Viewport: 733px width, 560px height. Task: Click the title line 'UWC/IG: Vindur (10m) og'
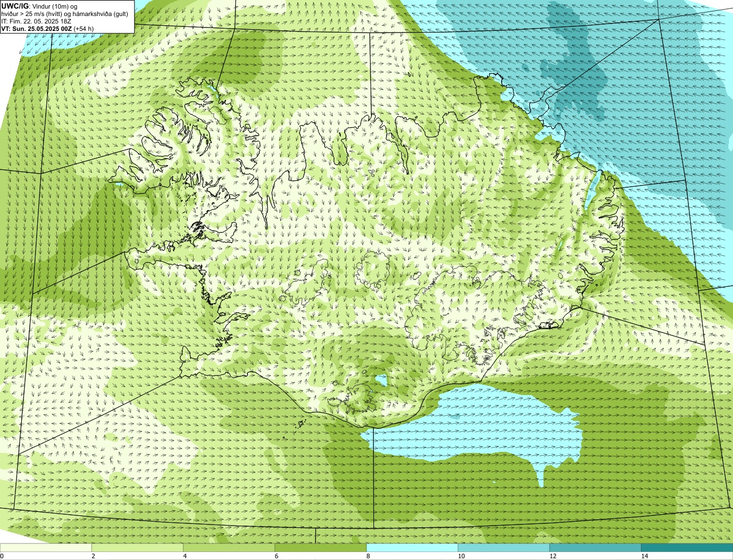40,6
